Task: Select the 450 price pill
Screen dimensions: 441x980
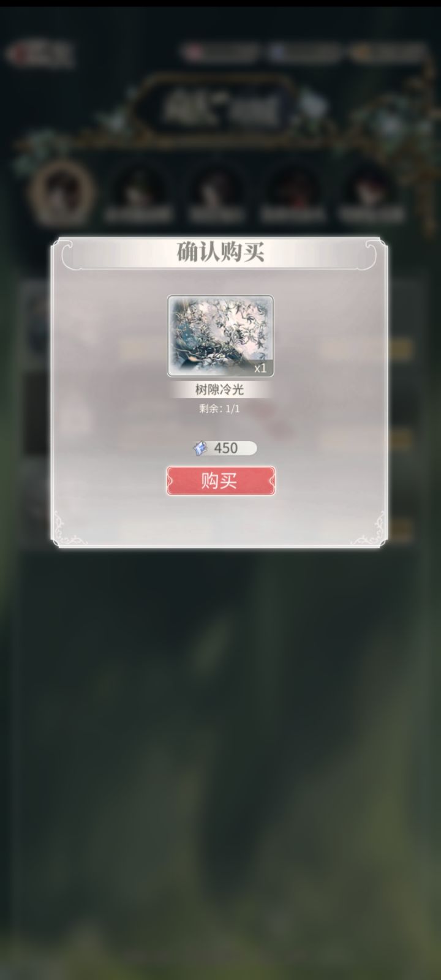Action: (x=225, y=448)
